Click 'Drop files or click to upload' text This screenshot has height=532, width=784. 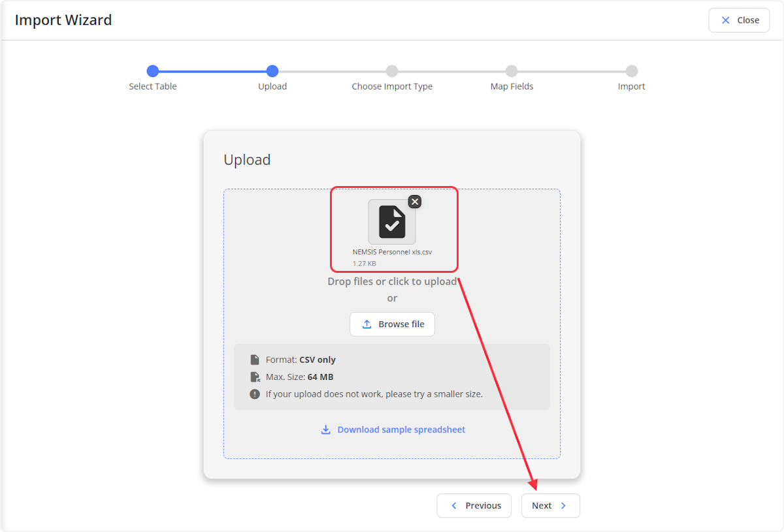392,281
